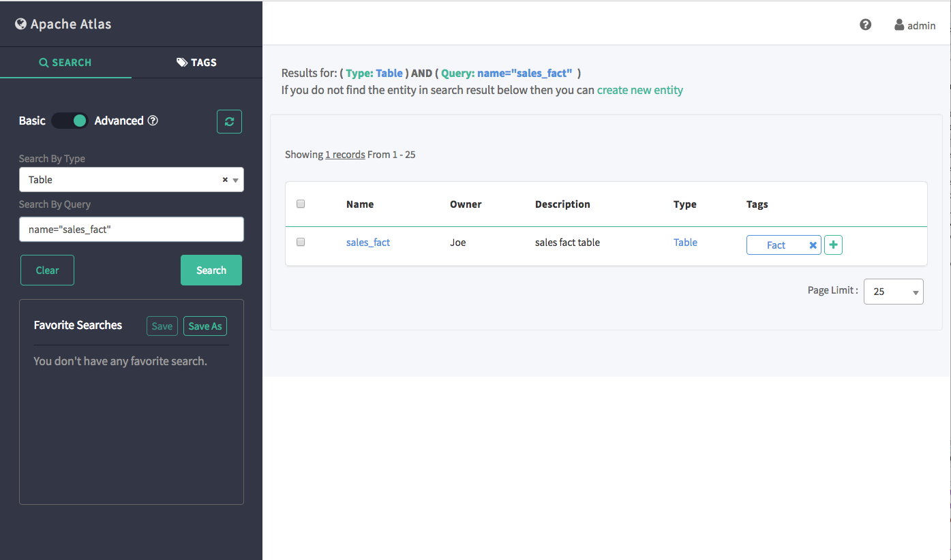Clear the Table type selection with the x
Viewport: 951px width, 560px height.
(225, 180)
